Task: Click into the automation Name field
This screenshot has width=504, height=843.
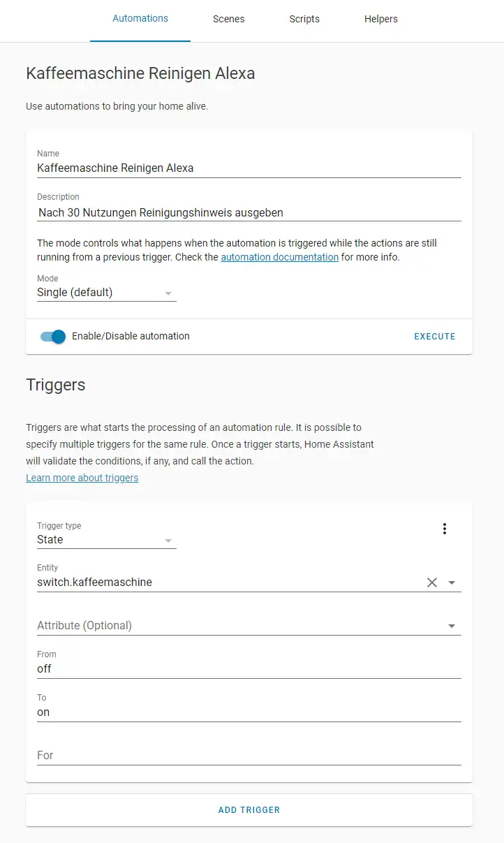Action: pyautogui.click(x=249, y=168)
